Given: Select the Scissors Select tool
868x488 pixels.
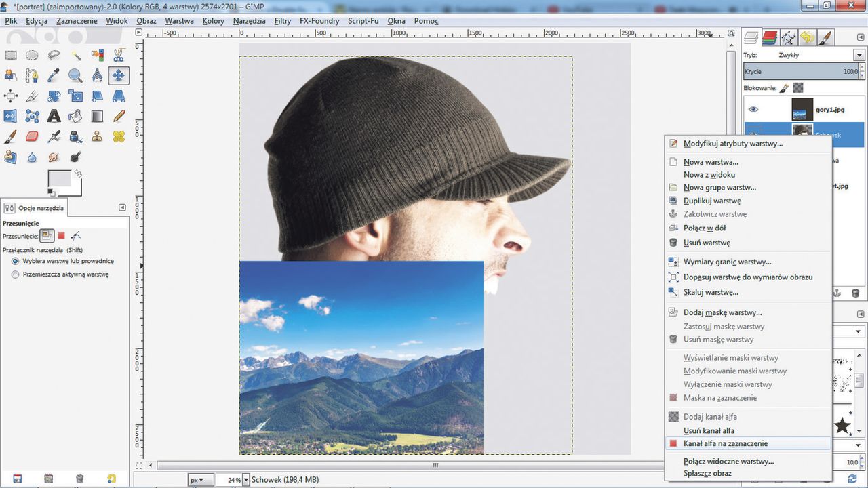Looking at the screenshot, I should pyautogui.click(x=119, y=55).
